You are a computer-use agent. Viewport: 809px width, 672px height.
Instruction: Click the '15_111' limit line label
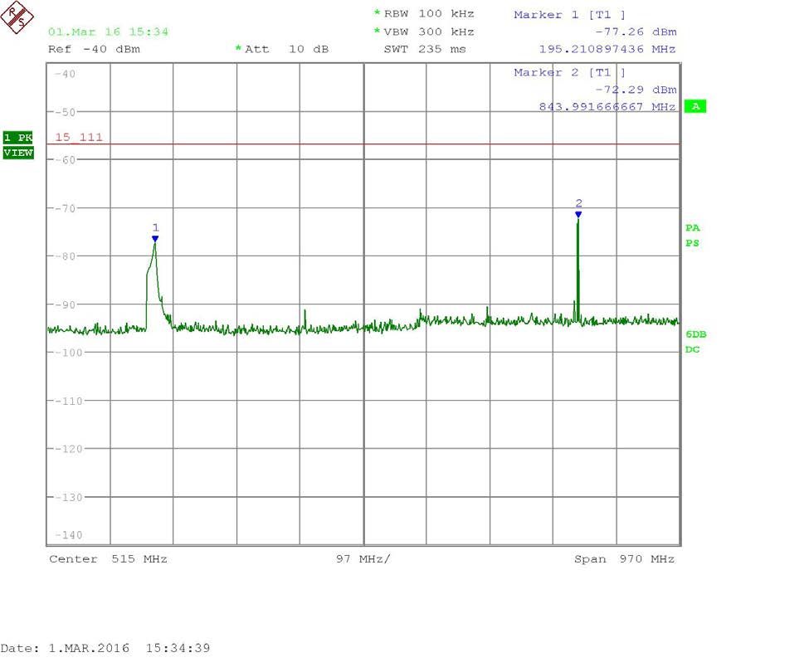coord(79,137)
